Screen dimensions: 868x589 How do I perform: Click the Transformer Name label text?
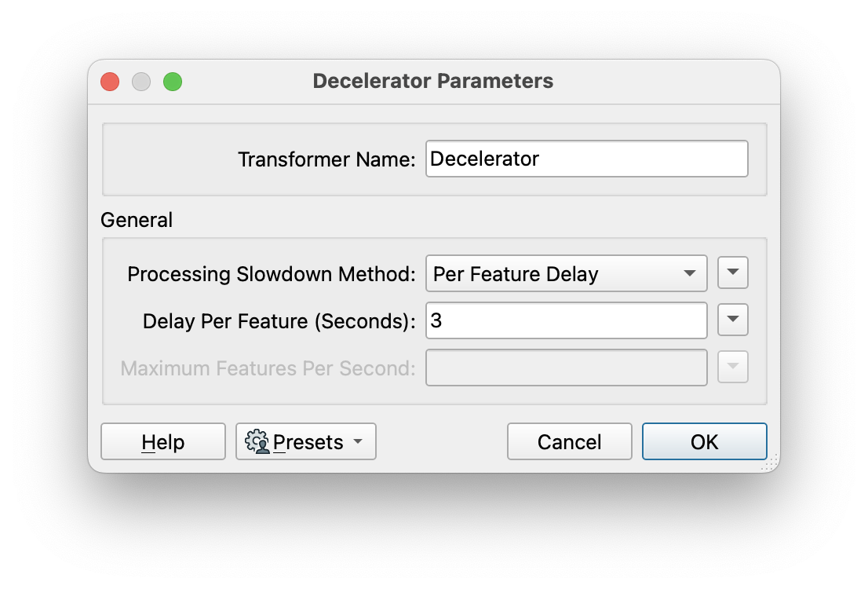point(326,159)
